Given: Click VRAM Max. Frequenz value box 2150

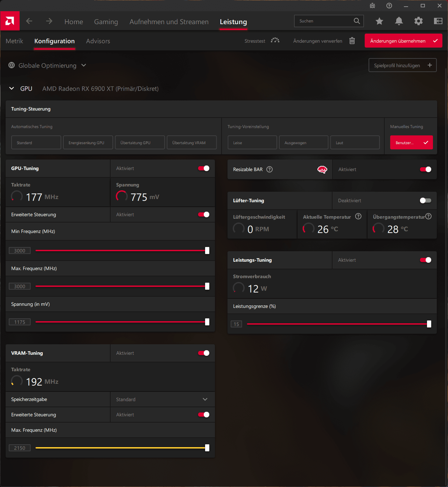Looking at the screenshot, I should (20, 448).
